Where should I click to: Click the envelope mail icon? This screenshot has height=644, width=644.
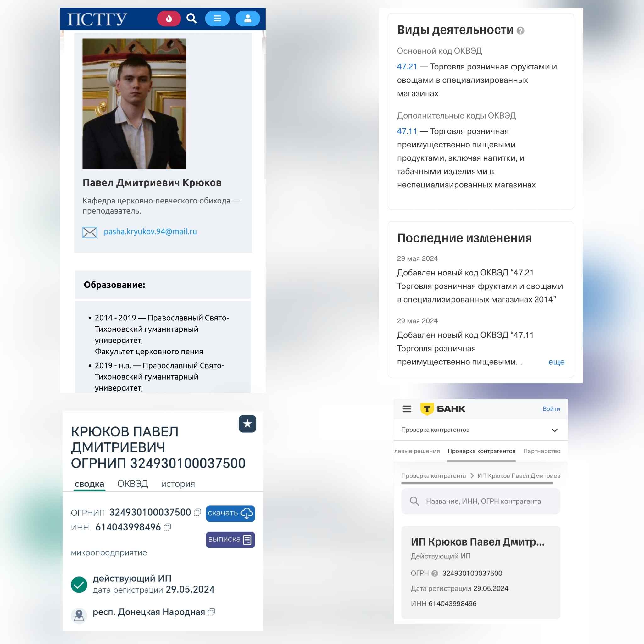90,232
